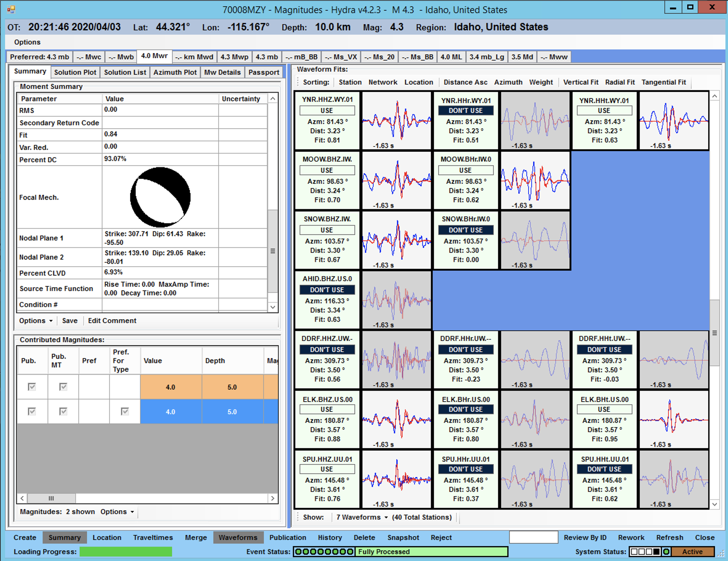Switch to Passport tab

264,72
